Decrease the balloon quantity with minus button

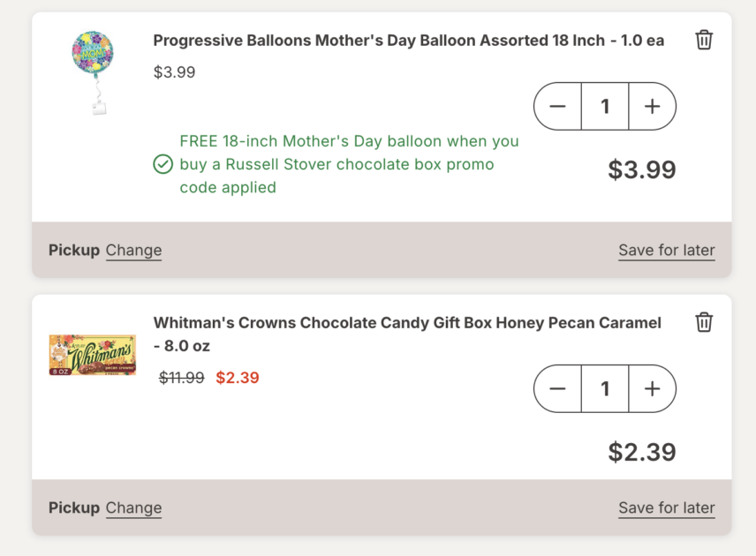coord(557,106)
